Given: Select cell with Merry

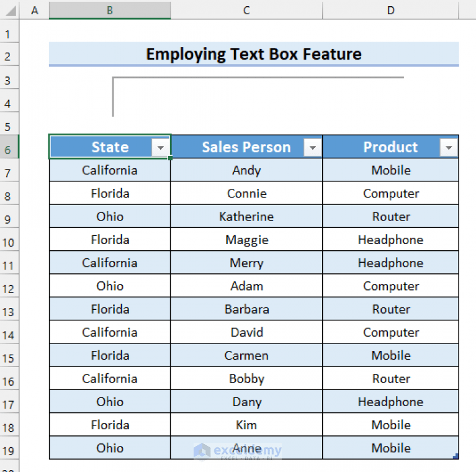Looking at the screenshot, I should pyautogui.click(x=246, y=263).
